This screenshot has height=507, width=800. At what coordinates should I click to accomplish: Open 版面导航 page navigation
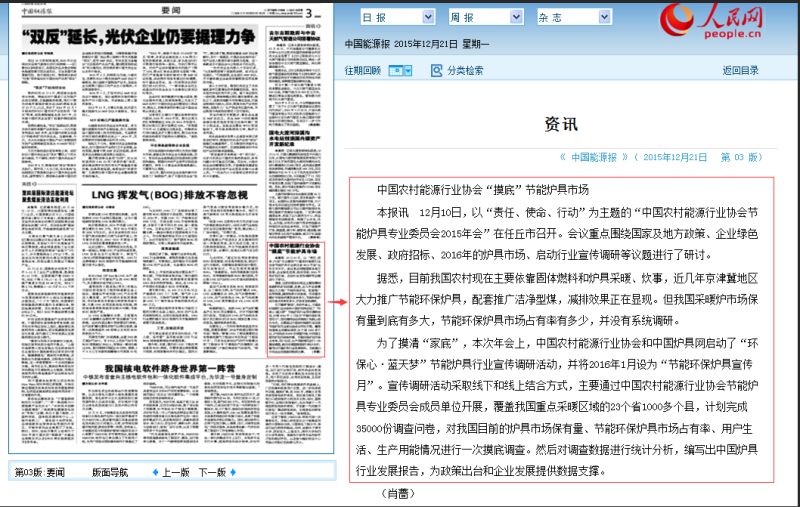coord(111,472)
